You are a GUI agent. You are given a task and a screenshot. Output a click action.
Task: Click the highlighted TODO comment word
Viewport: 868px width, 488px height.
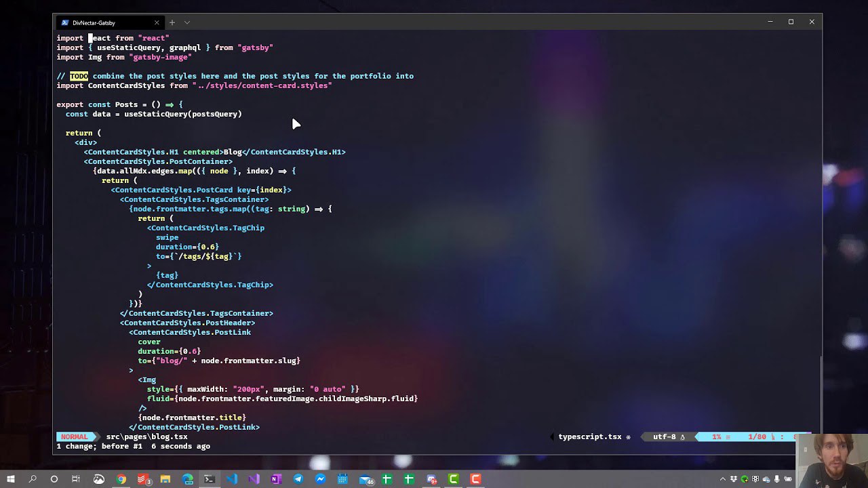point(79,76)
